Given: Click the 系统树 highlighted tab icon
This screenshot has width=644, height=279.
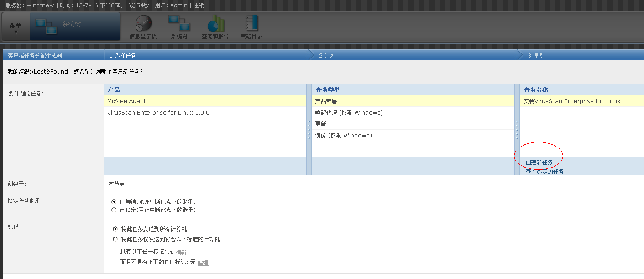Looking at the screenshot, I should (46, 26).
